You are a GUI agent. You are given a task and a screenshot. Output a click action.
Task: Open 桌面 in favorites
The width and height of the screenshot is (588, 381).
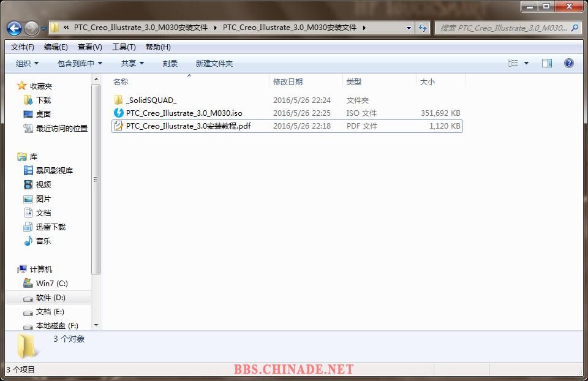43,114
